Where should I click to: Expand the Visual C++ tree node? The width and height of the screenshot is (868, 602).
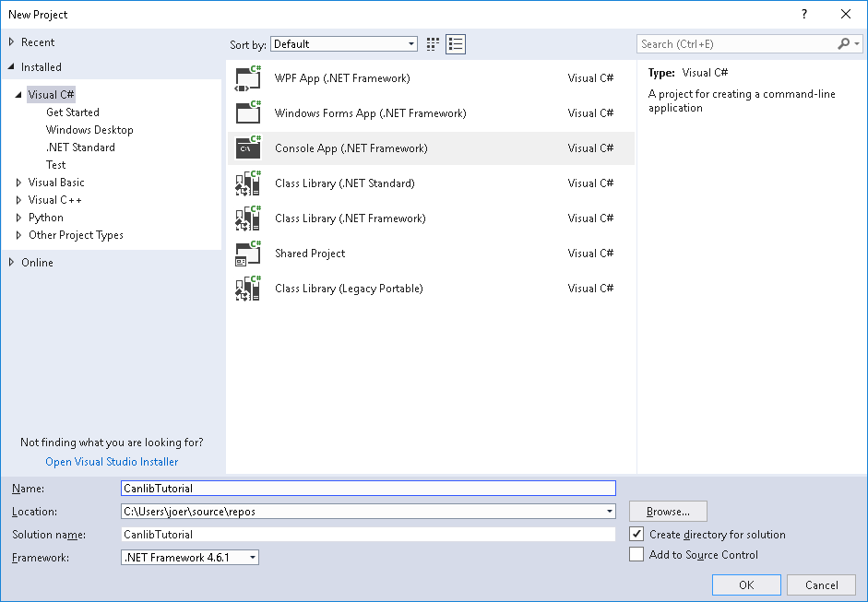click(18, 200)
